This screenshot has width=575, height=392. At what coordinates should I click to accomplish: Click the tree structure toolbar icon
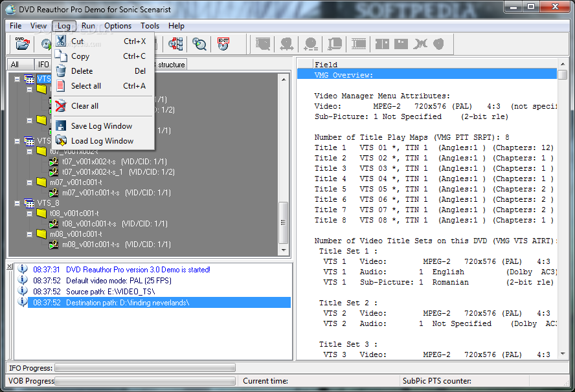click(175, 43)
